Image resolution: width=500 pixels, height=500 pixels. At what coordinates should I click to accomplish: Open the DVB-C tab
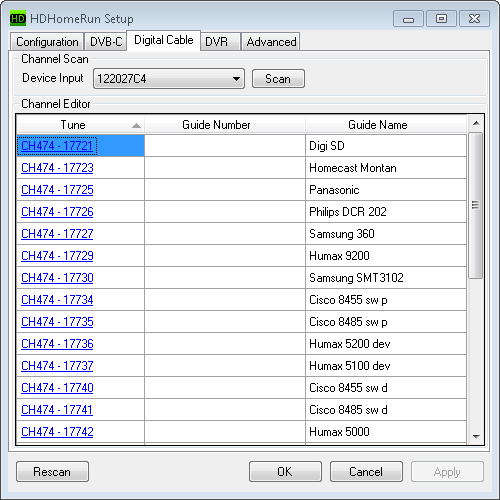click(x=106, y=42)
